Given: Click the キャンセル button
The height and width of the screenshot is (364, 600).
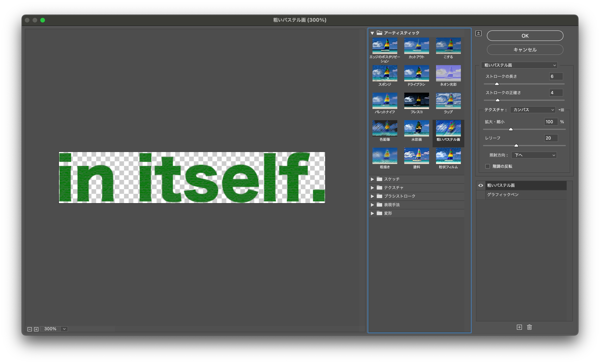Looking at the screenshot, I should [x=525, y=50].
